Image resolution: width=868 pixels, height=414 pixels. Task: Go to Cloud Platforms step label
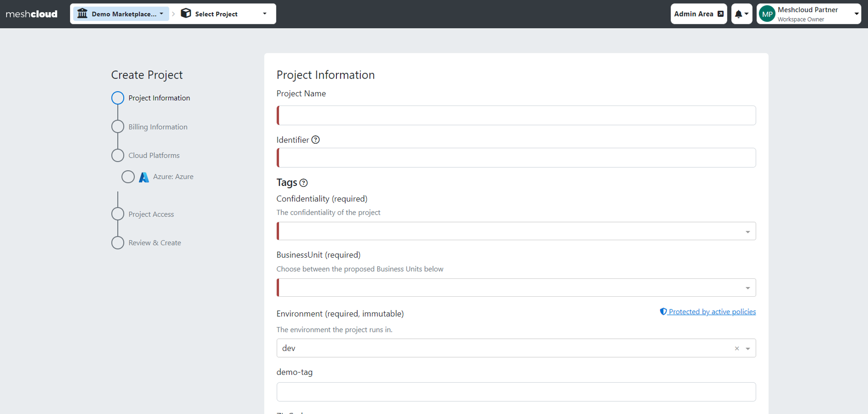(154, 156)
